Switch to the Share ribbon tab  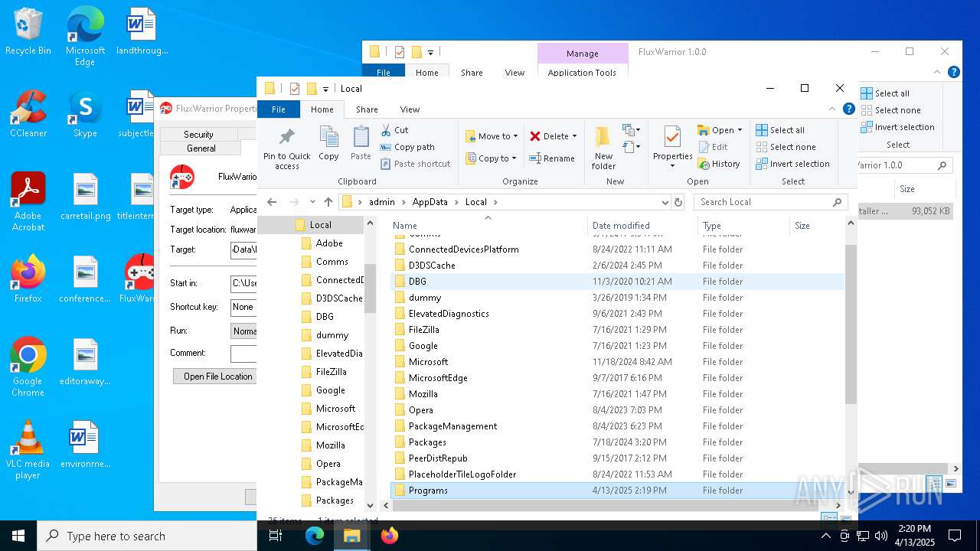367,109
